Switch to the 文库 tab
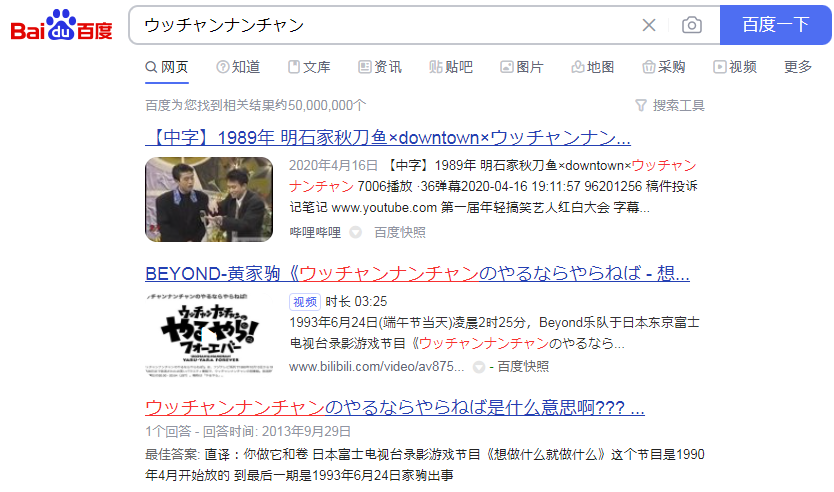This screenshot has width=834, height=492. (309, 67)
